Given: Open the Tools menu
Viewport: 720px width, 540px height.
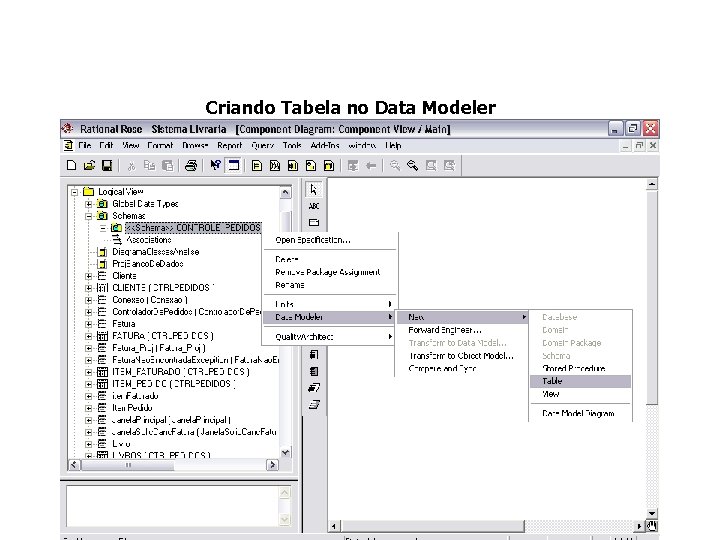Looking at the screenshot, I should (x=292, y=146).
